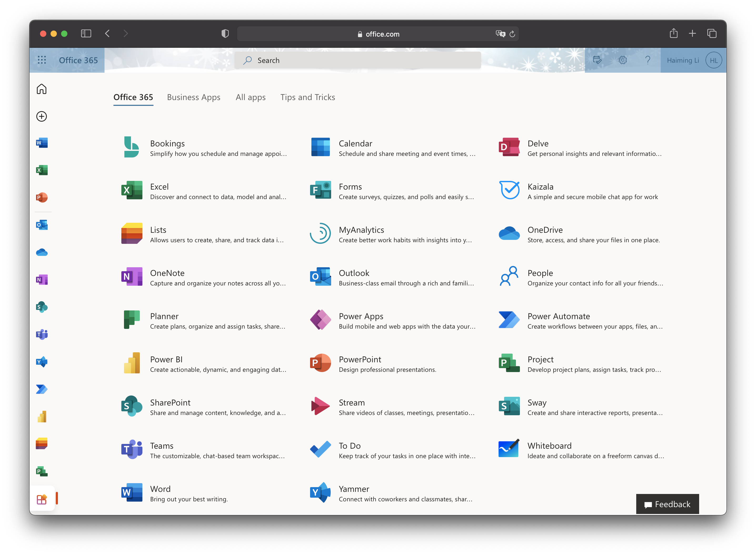Open Safari's tab overview button
Image resolution: width=756 pixels, height=554 pixels.
pos(712,33)
